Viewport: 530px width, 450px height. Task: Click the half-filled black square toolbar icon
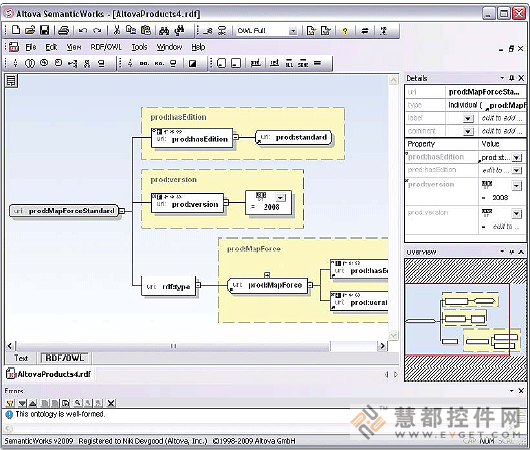click(x=193, y=63)
